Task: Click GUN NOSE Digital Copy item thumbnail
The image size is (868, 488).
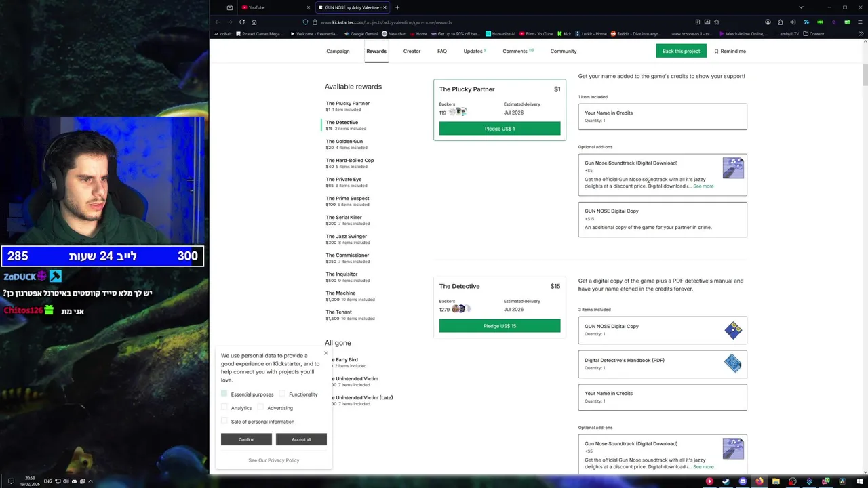Action: (x=733, y=330)
